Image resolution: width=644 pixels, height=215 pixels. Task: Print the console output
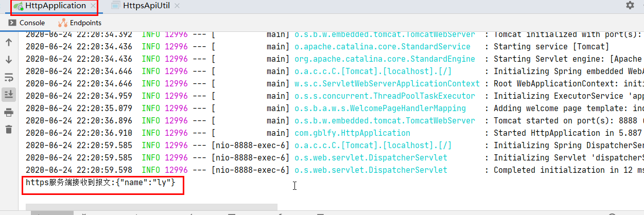pyautogui.click(x=8, y=113)
